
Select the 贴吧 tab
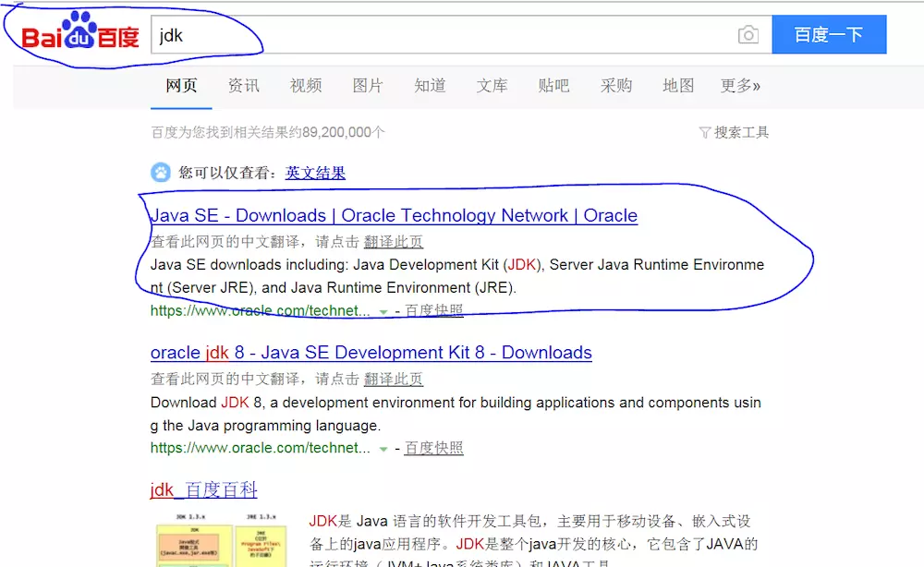click(553, 86)
